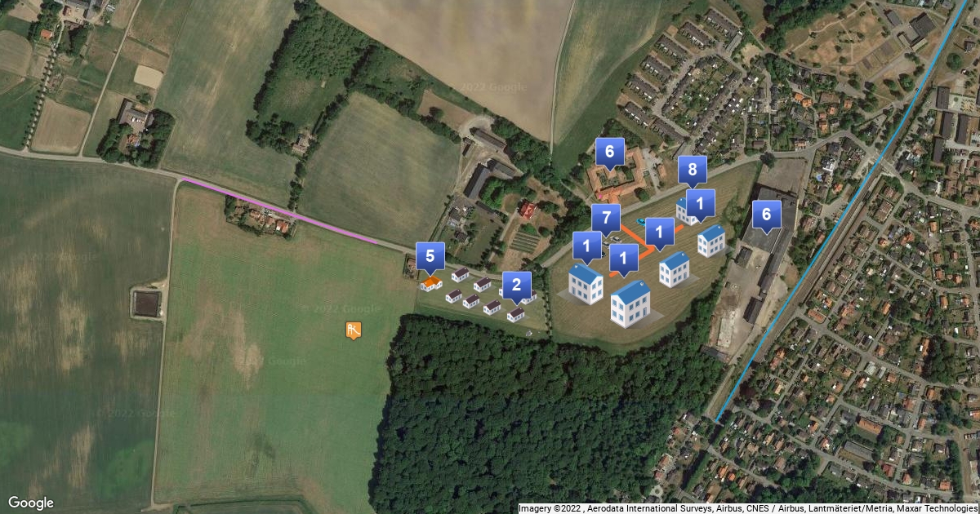Image resolution: width=980 pixels, height=514 pixels.
Task: Select the blue marker labeled 7
Action: coord(605,219)
